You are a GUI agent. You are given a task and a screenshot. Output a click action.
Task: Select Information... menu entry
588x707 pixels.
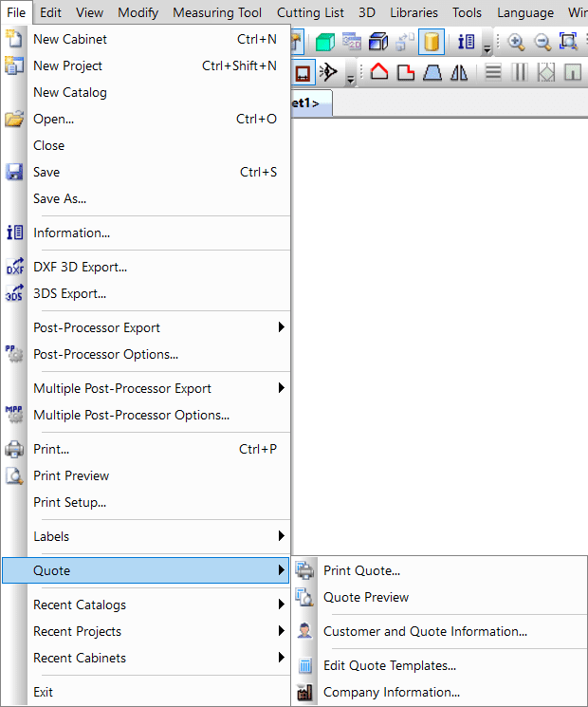[x=145, y=233]
